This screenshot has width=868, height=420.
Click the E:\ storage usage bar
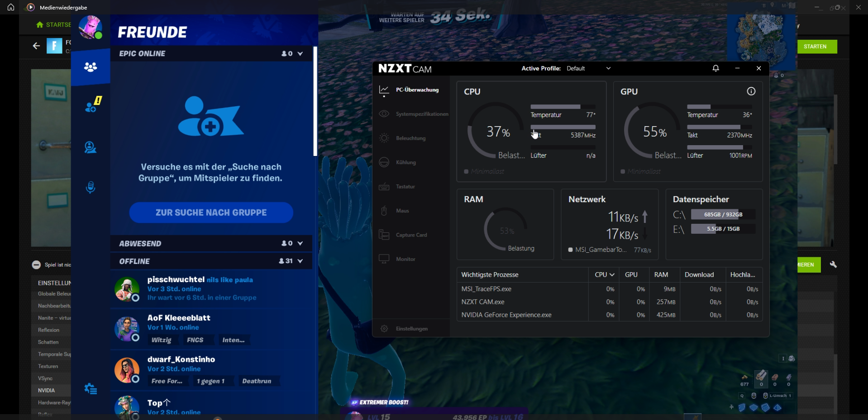(723, 229)
